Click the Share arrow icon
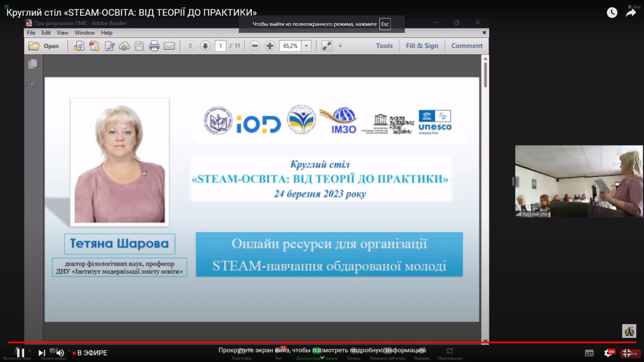This screenshot has height=362, width=644. [631, 12]
